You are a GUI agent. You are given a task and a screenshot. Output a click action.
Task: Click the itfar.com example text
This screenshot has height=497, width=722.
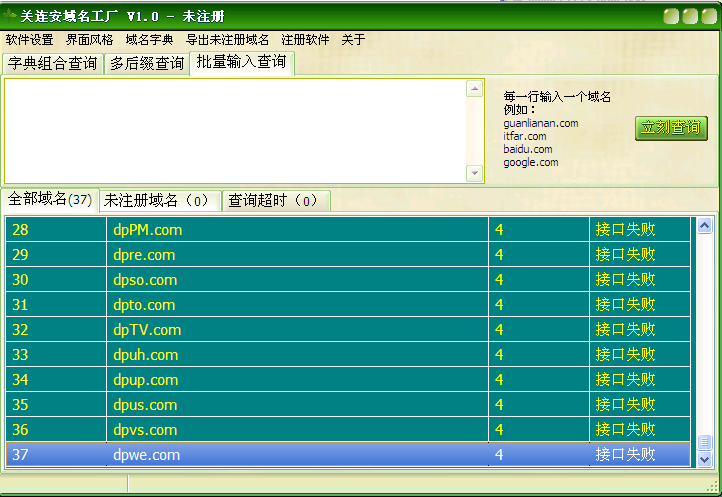[524, 136]
